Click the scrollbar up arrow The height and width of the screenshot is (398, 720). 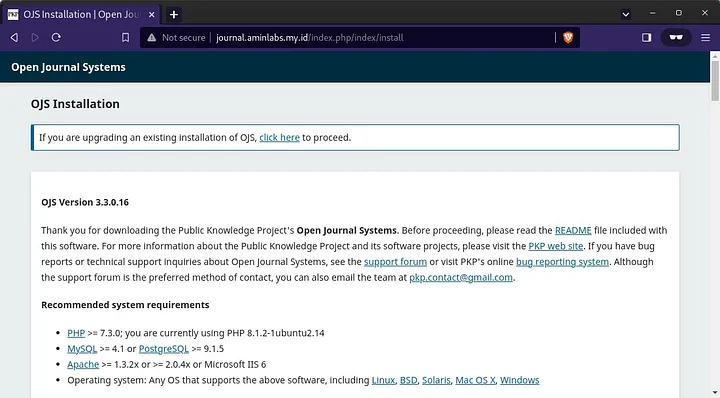pos(715,56)
